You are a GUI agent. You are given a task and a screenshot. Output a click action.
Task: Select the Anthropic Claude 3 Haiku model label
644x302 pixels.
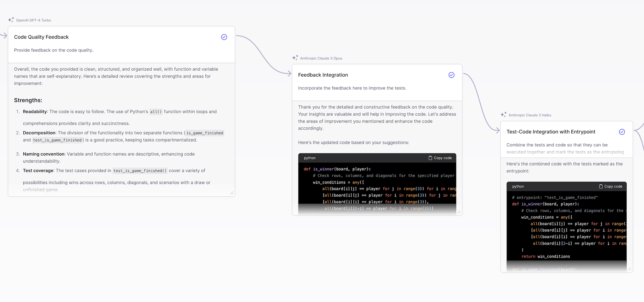coord(530,115)
